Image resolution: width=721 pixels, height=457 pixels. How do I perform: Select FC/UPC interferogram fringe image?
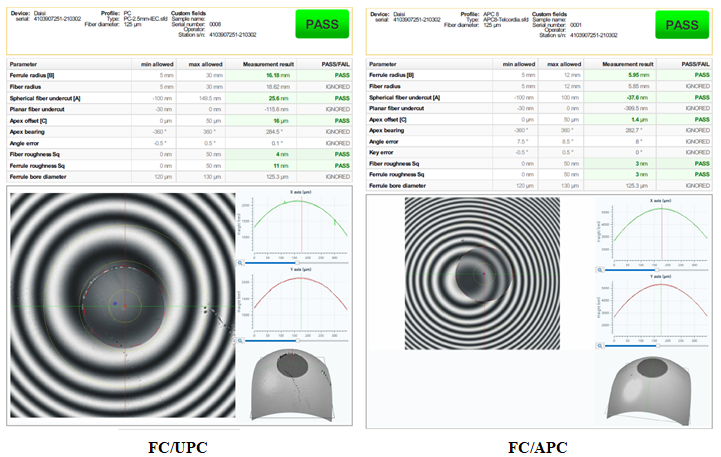click(120, 305)
